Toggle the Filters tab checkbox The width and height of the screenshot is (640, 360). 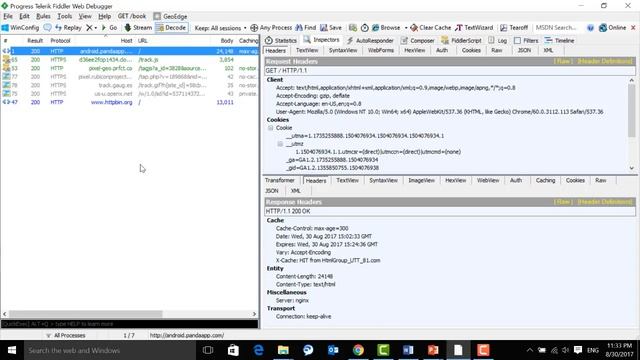point(517,40)
